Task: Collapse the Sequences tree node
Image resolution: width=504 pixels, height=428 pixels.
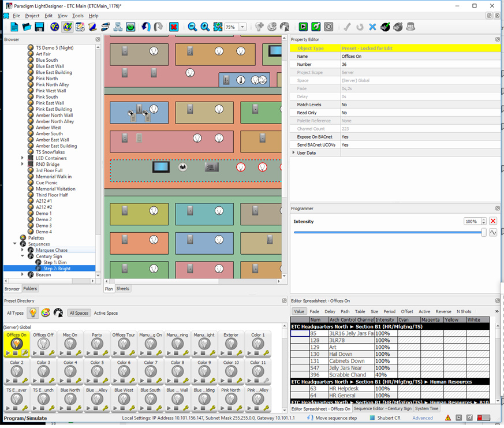Action: [x=15, y=244]
